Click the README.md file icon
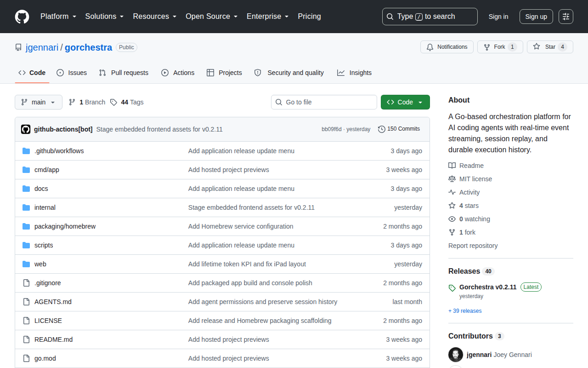 point(26,339)
